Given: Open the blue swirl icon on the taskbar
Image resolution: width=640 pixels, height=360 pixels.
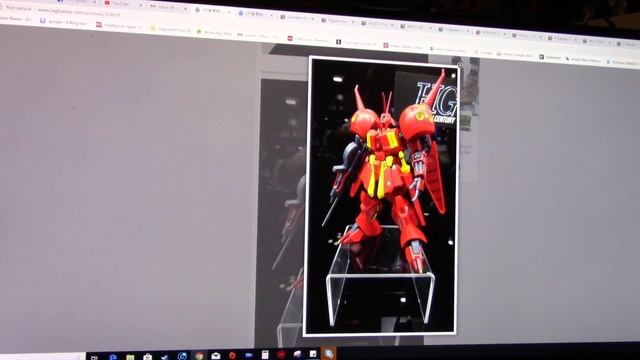Looking at the screenshot, I should (x=182, y=356).
